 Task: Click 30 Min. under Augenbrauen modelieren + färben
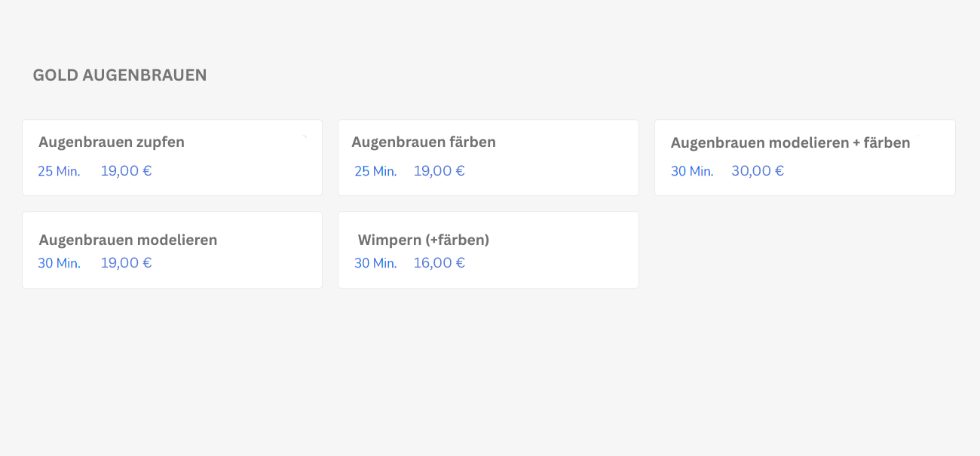click(x=692, y=171)
